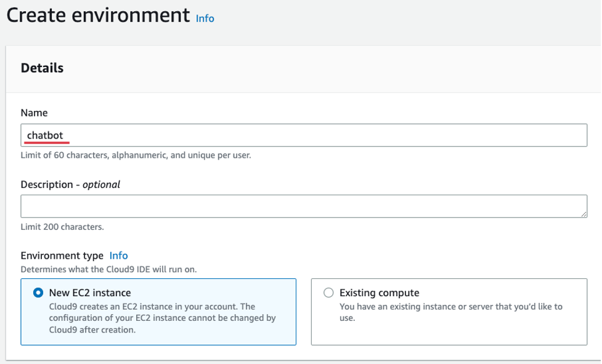The width and height of the screenshot is (602, 364).
Task: Click the Description box resize handle
Action: tap(583, 213)
